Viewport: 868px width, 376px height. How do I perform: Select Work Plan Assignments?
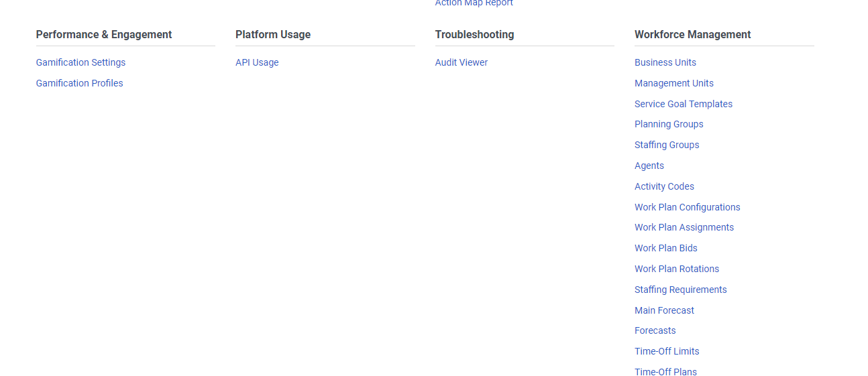click(684, 227)
